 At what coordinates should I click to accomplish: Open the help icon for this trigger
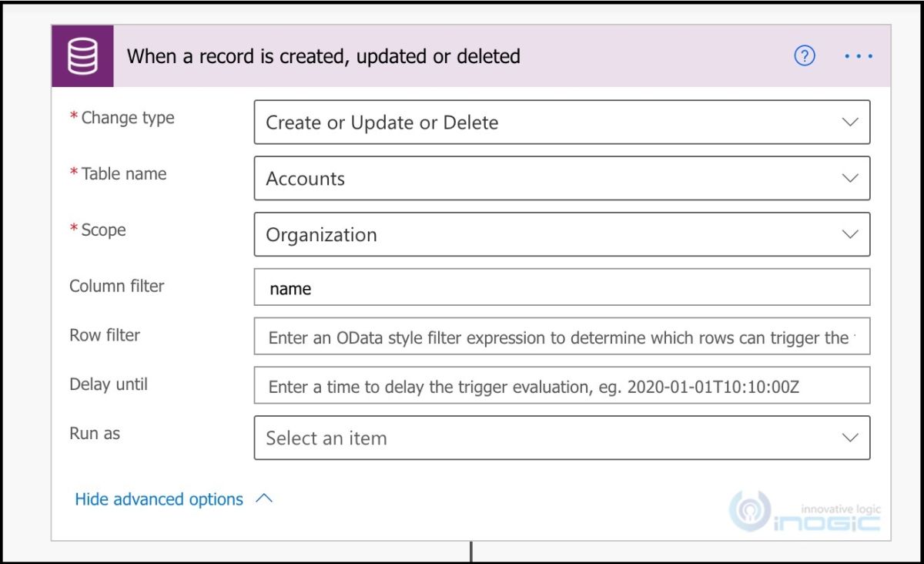pyautogui.click(x=803, y=55)
